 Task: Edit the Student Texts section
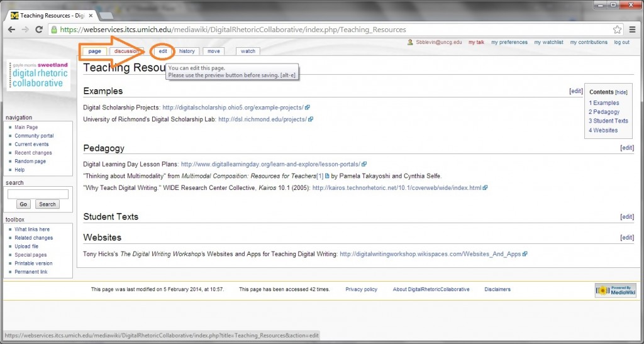point(627,217)
